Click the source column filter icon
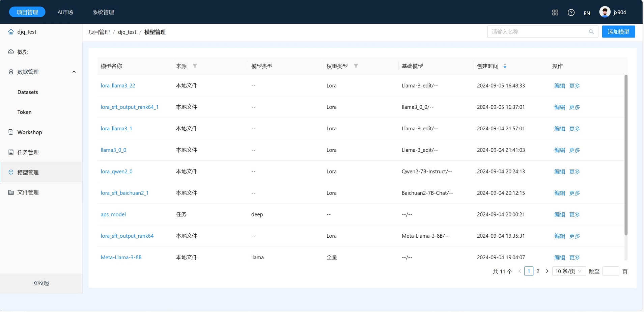 tap(195, 66)
